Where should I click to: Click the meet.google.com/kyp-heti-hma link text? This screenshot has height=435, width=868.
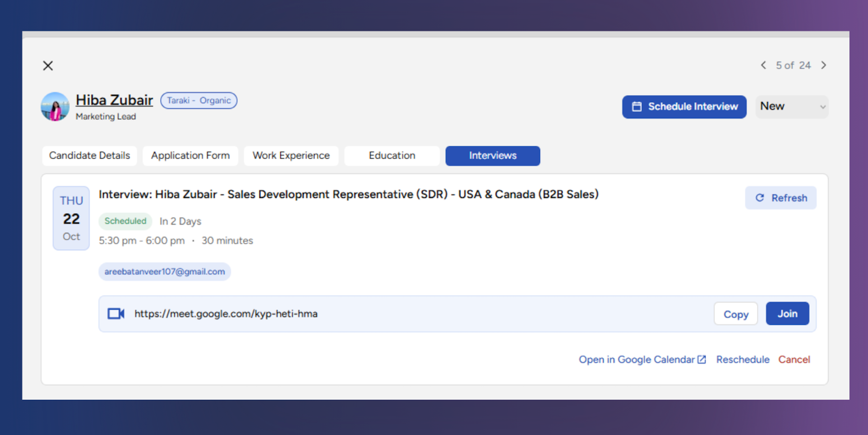226,314
